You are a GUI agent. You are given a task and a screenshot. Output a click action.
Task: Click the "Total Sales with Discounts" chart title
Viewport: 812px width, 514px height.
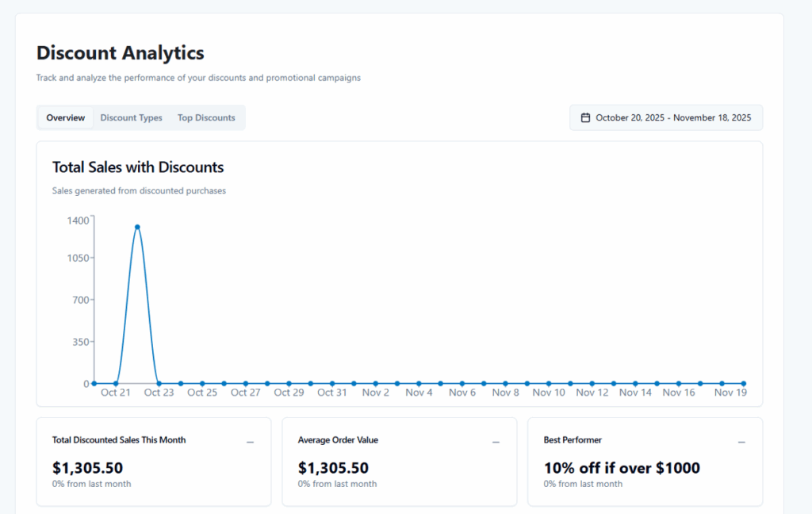137,167
